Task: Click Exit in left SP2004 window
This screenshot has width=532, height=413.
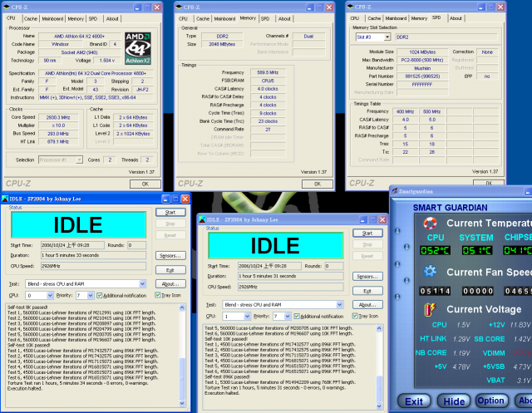Action: tap(170, 270)
